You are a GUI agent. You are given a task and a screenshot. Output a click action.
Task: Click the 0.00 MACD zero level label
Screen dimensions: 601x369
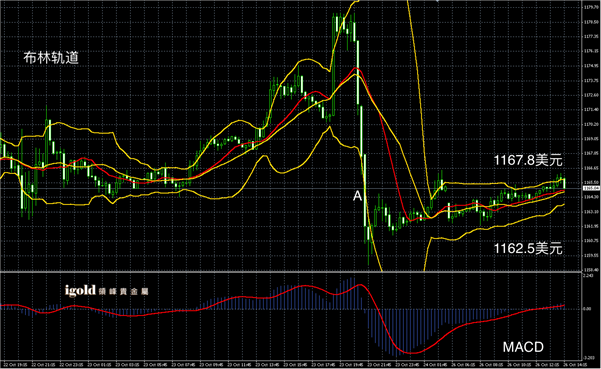[x=586, y=309]
